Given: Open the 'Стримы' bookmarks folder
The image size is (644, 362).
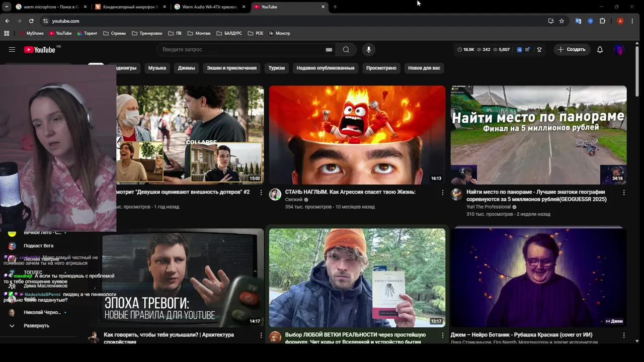Looking at the screenshot, I should tap(114, 33).
